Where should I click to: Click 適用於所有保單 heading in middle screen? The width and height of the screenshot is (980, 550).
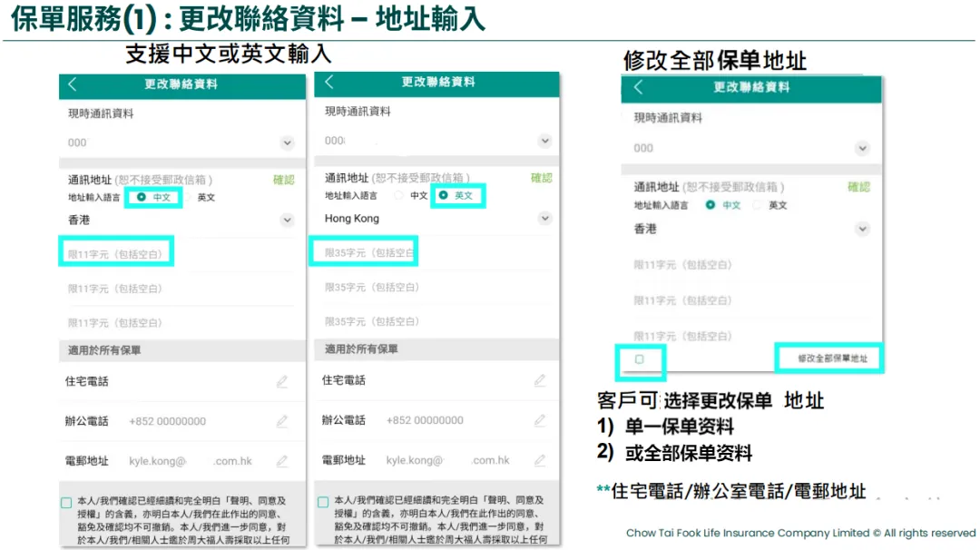point(361,349)
